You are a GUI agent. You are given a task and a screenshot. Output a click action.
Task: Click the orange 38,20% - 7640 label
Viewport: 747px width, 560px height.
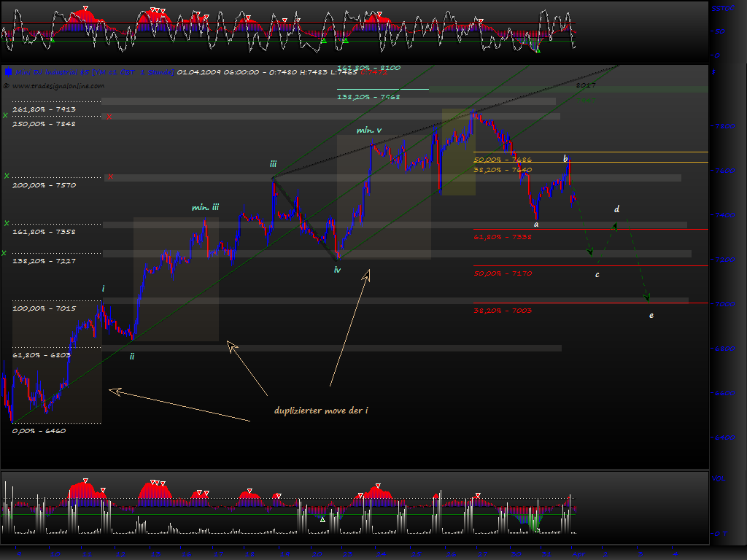click(x=503, y=170)
